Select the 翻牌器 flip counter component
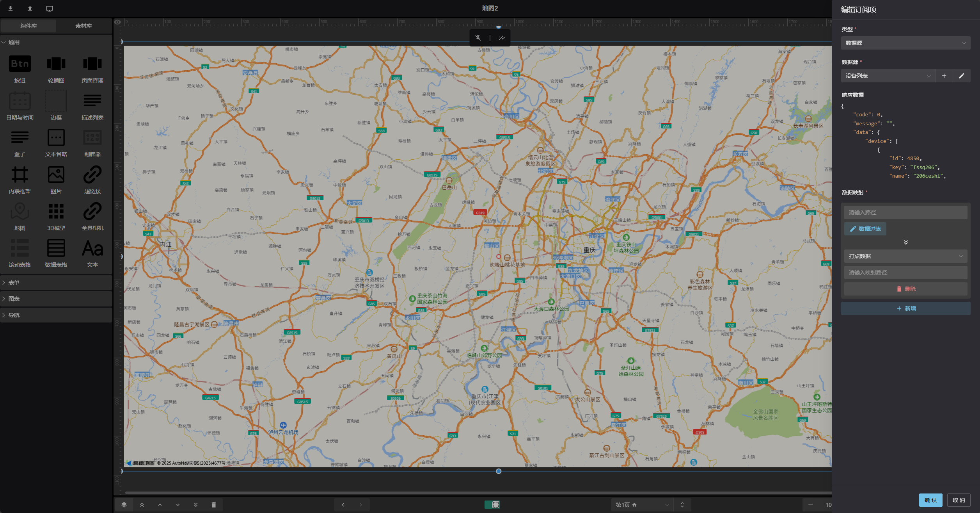The height and width of the screenshot is (513, 980). pyautogui.click(x=92, y=143)
